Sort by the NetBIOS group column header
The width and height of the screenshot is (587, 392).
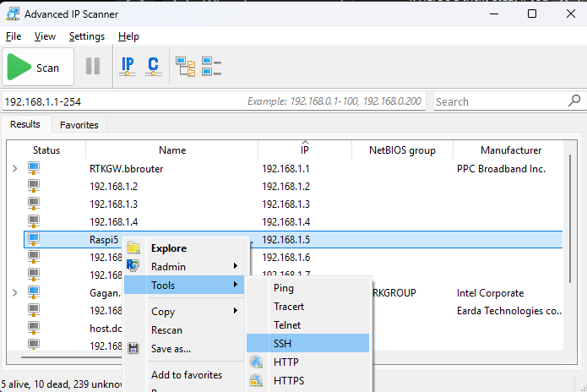tap(402, 150)
